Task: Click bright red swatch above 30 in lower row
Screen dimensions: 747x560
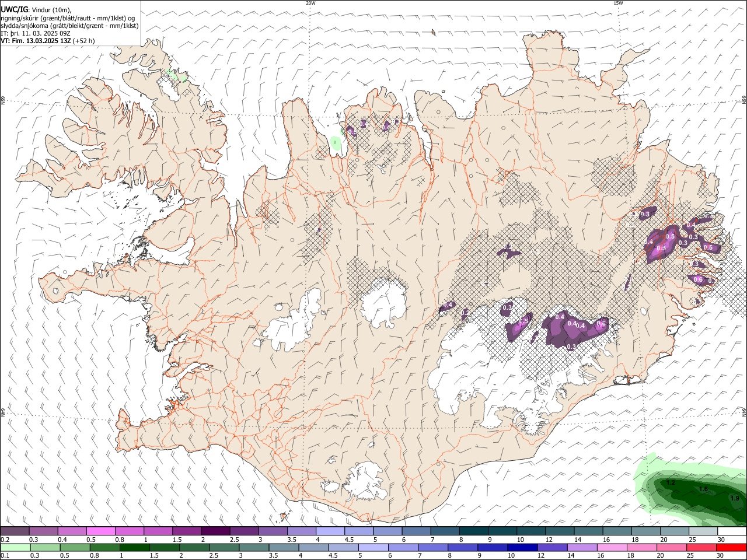Action: (x=732, y=547)
